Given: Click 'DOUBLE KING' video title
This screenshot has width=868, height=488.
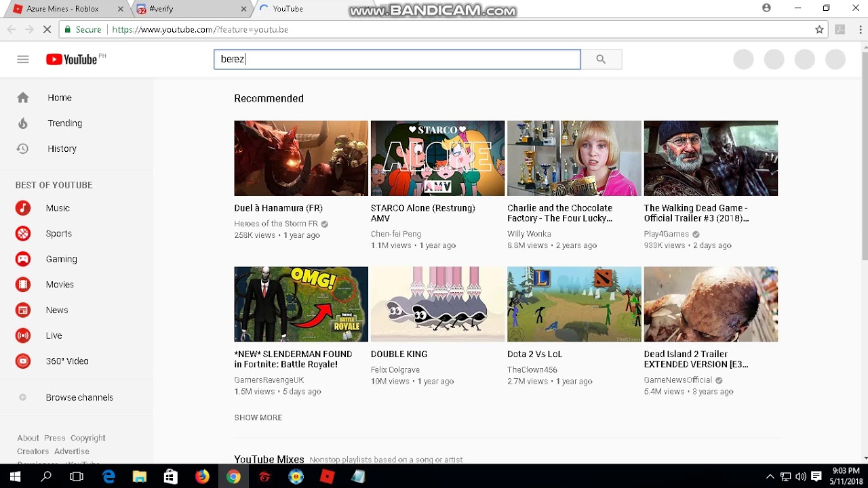Looking at the screenshot, I should [399, 354].
